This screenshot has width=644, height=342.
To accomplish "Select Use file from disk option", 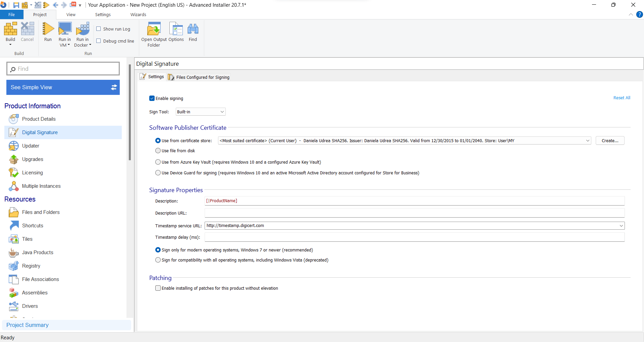I will point(158,151).
